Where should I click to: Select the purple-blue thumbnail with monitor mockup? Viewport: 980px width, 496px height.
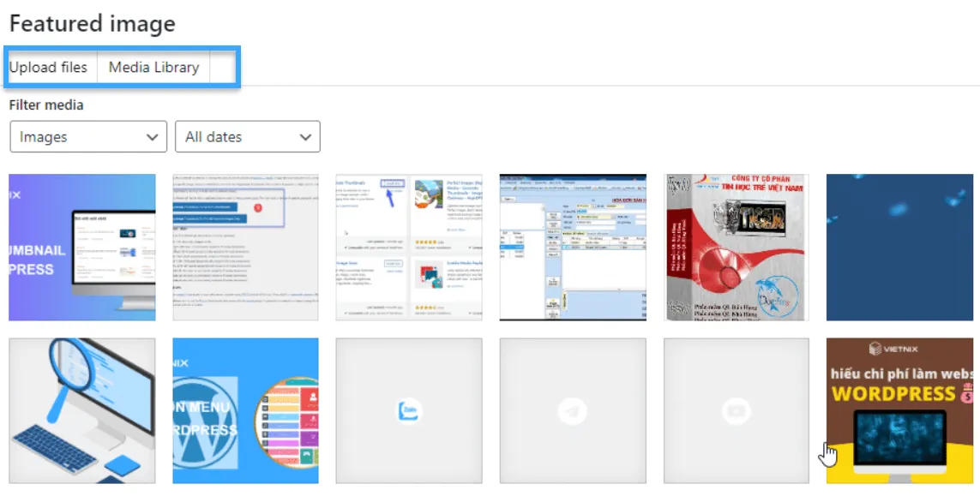click(81, 248)
